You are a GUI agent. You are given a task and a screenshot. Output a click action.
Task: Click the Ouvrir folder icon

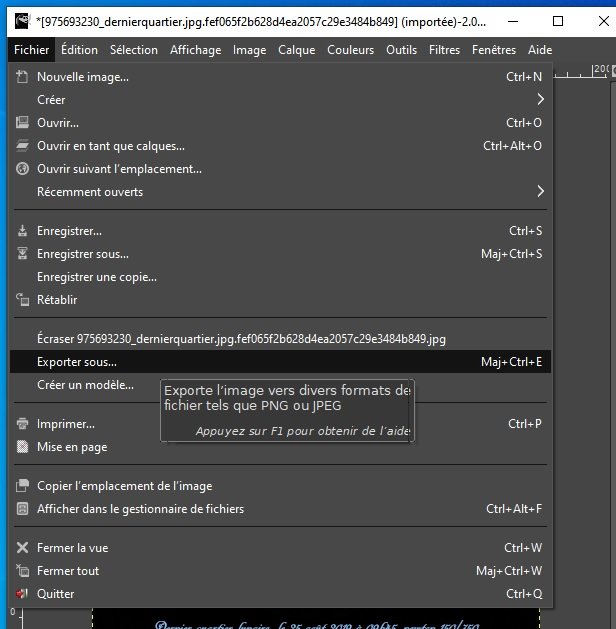tap(22, 122)
